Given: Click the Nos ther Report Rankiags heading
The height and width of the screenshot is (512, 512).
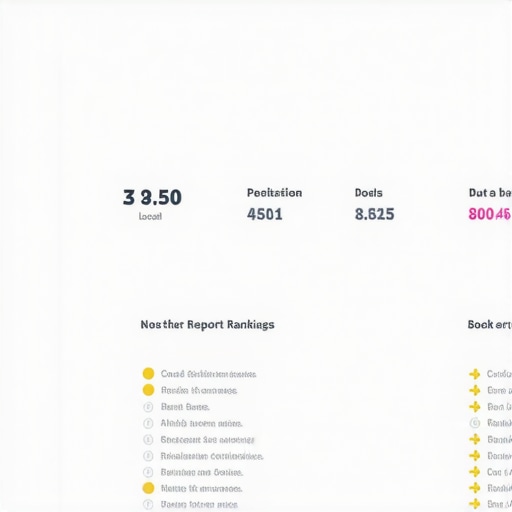Looking at the screenshot, I should click(x=207, y=325).
